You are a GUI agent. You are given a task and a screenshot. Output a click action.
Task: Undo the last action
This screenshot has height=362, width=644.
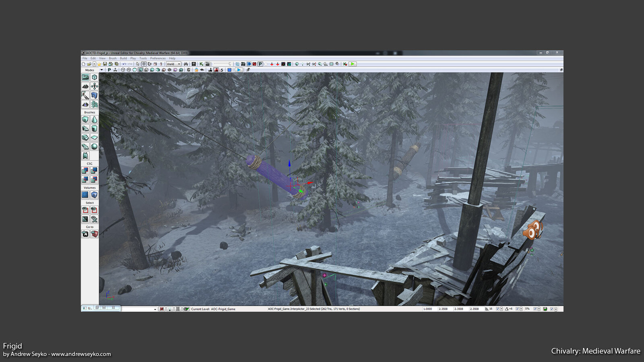pos(124,64)
